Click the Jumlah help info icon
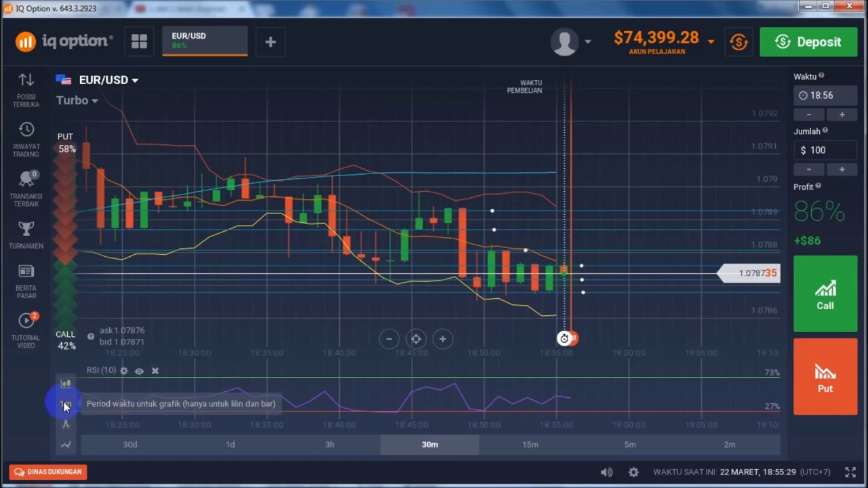 825,131
